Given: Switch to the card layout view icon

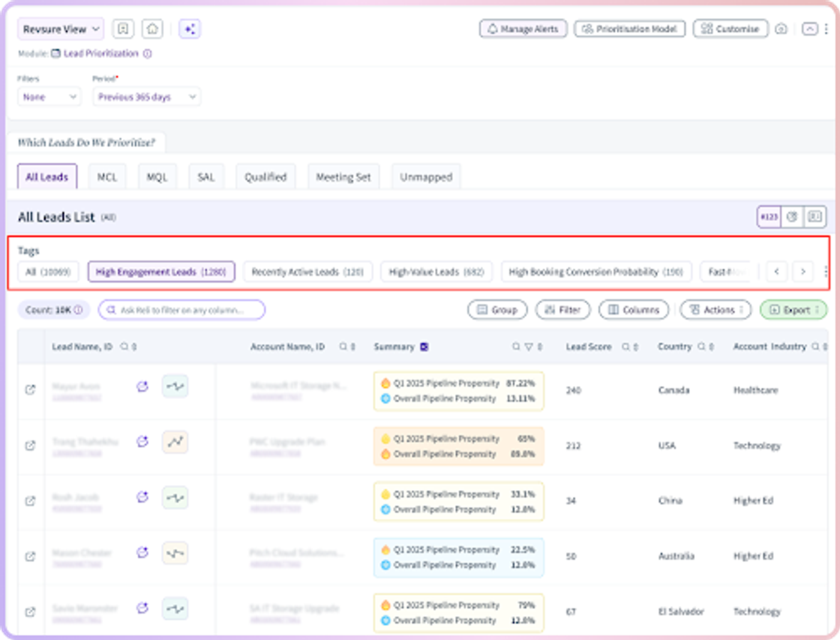Looking at the screenshot, I should 815,217.
